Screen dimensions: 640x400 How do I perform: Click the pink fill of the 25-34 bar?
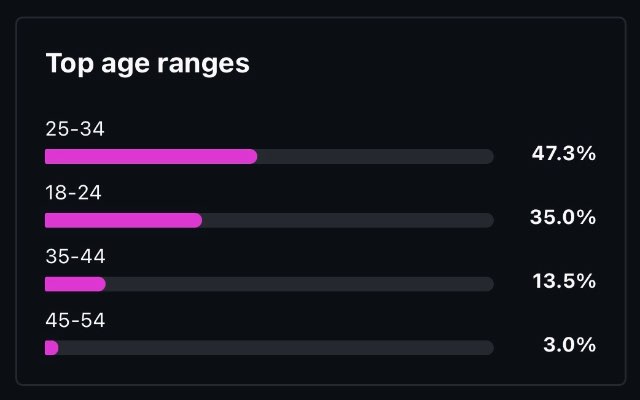point(150,156)
